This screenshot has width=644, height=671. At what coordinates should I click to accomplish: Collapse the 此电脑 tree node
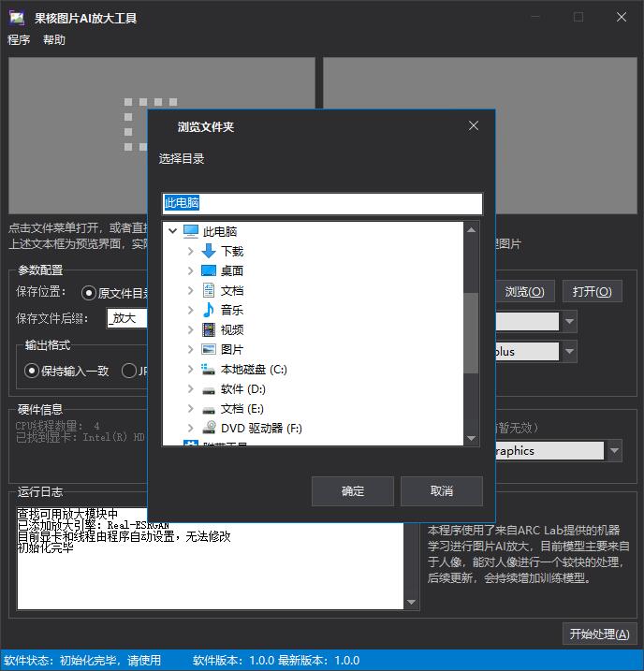pos(172,231)
